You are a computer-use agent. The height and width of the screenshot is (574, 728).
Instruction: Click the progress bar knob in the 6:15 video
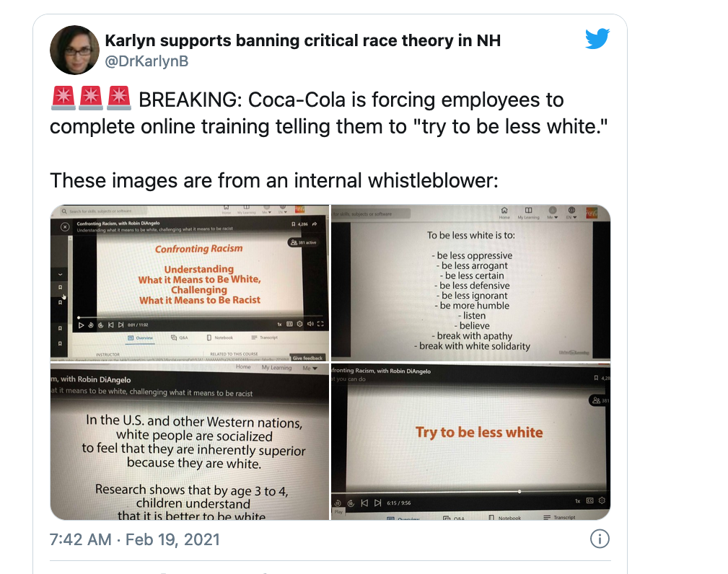coord(519,491)
